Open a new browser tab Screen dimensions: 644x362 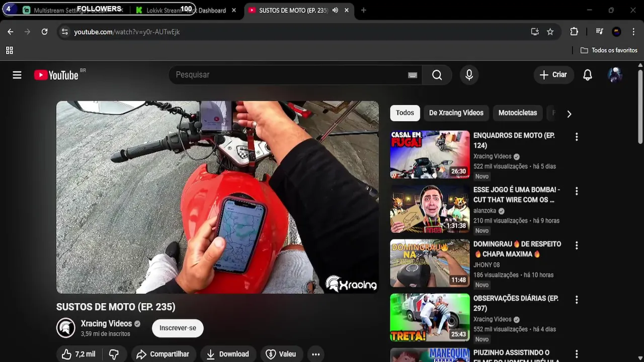click(363, 10)
